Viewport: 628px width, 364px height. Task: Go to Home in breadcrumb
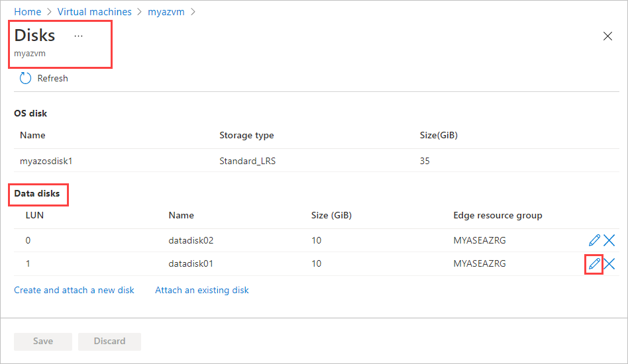[x=28, y=12]
